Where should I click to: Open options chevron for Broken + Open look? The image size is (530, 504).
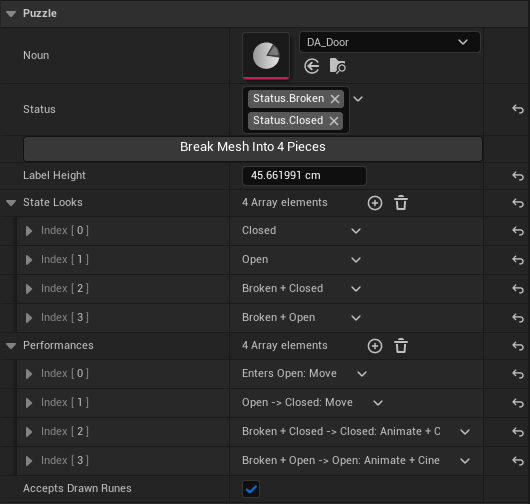click(x=356, y=318)
